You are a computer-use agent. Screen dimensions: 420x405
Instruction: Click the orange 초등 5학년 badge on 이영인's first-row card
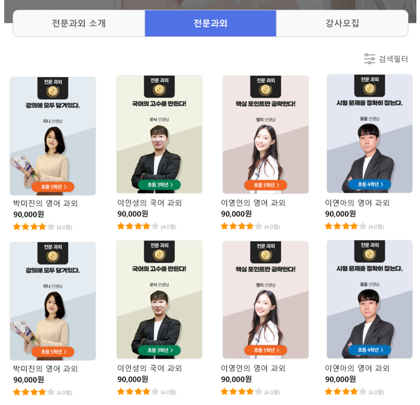click(x=266, y=185)
